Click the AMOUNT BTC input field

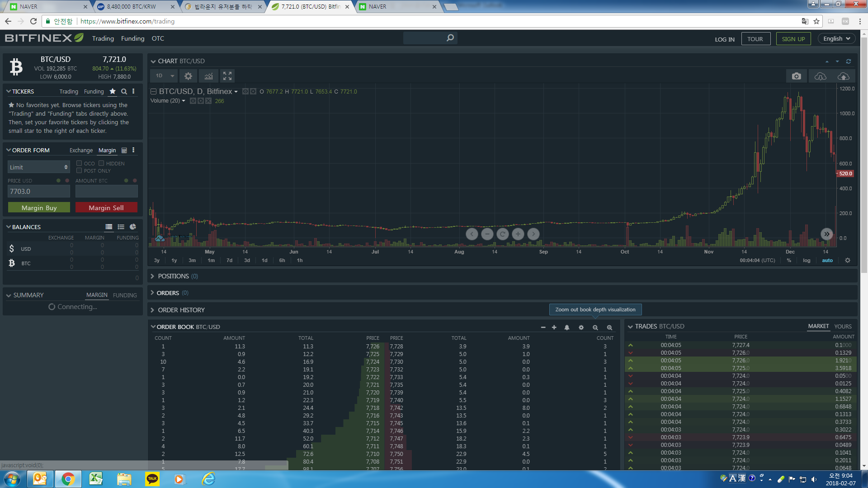tap(106, 192)
